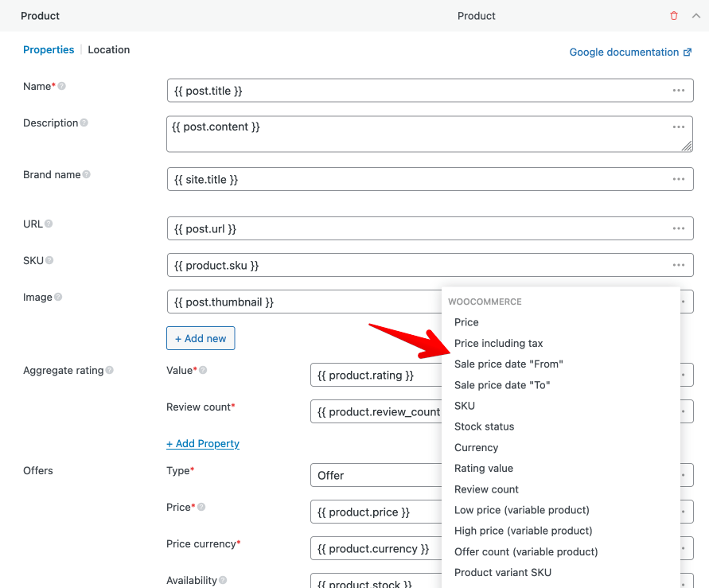The width and height of the screenshot is (709, 588).
Task: Click the help icon next to Description
Action: click(84, 123)
